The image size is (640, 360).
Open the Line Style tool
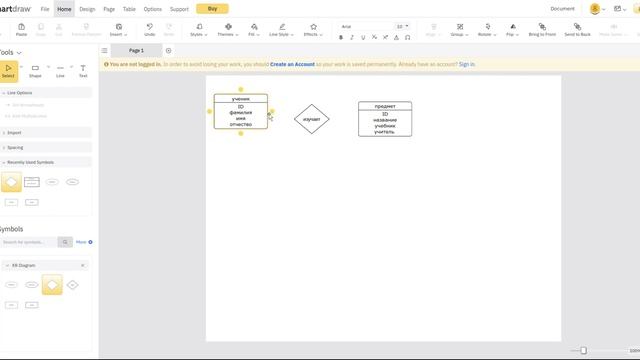[282, 27]
